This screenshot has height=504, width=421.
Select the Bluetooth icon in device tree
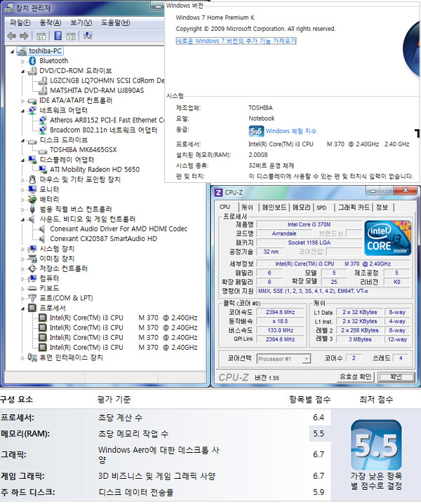tap(32, 61)
